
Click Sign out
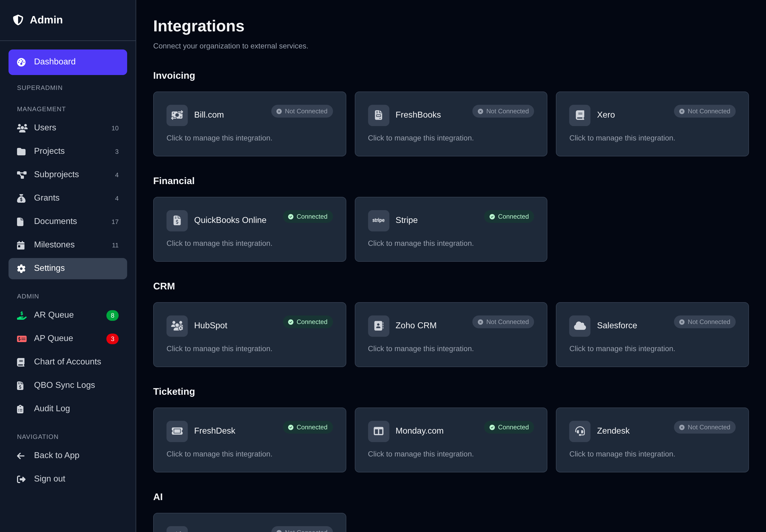[68, 479]
